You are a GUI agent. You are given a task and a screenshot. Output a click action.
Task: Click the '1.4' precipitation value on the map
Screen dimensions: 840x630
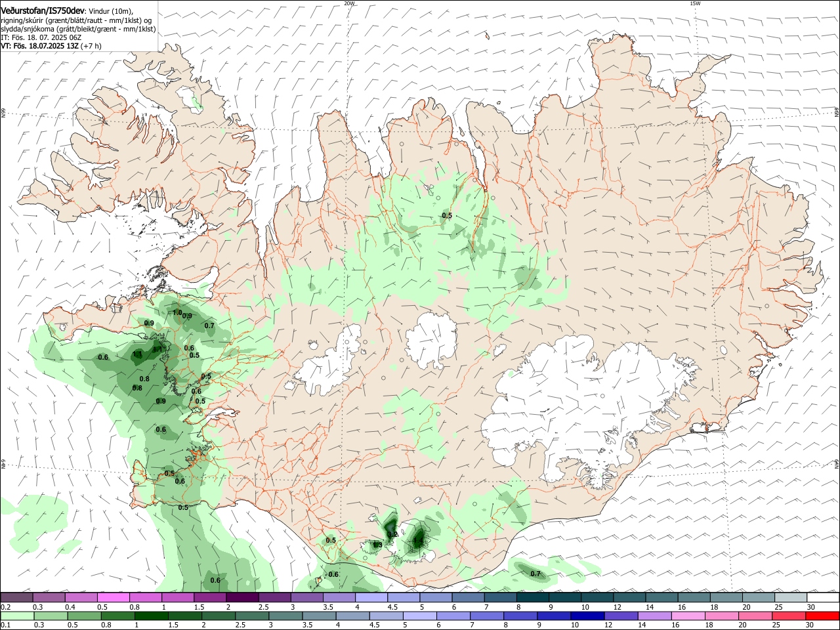pos(418,541)
